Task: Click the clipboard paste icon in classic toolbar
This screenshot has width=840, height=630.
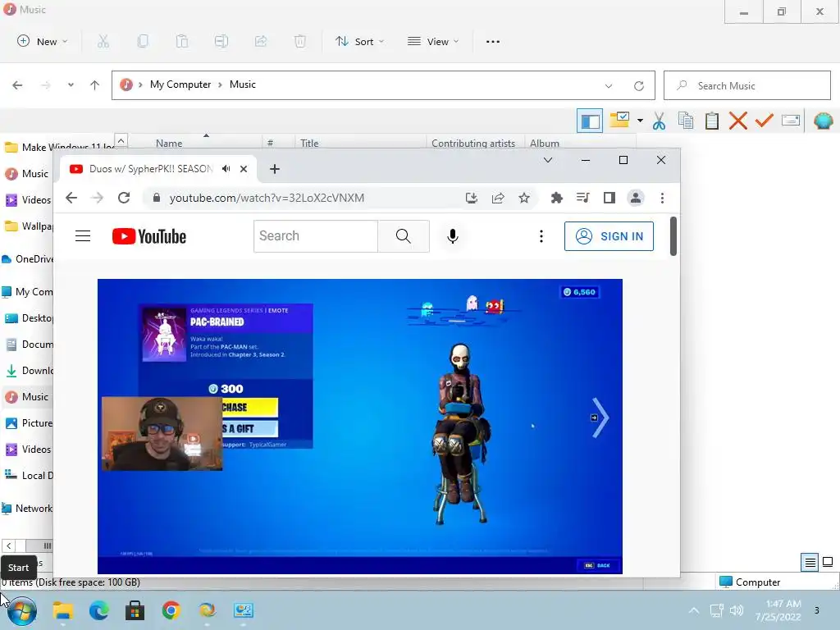Action: click(711, 121)
